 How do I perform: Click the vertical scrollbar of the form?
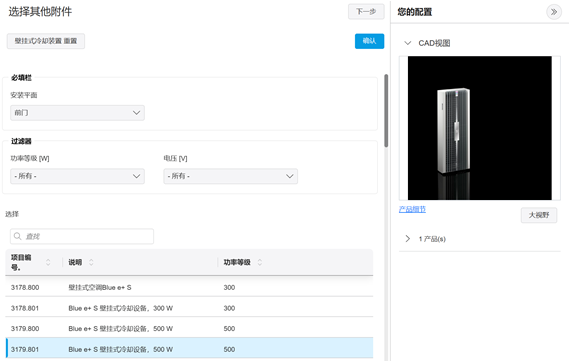pyautogui.click(x=386, y=111)
